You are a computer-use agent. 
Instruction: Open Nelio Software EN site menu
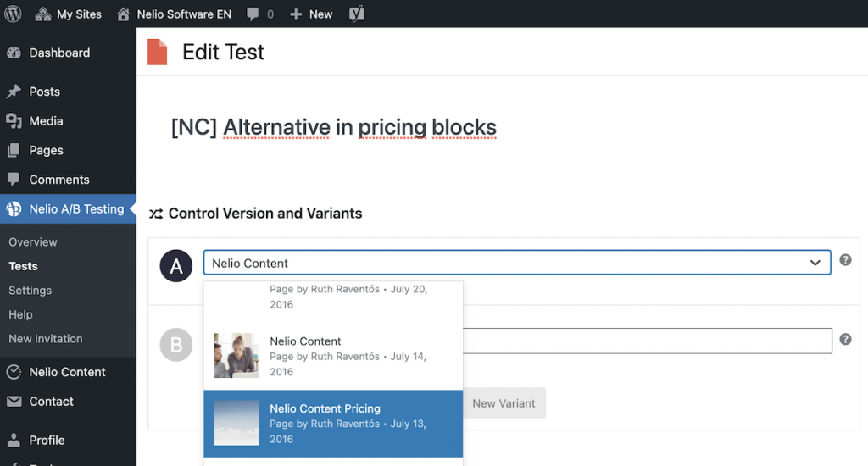(174, 14)
